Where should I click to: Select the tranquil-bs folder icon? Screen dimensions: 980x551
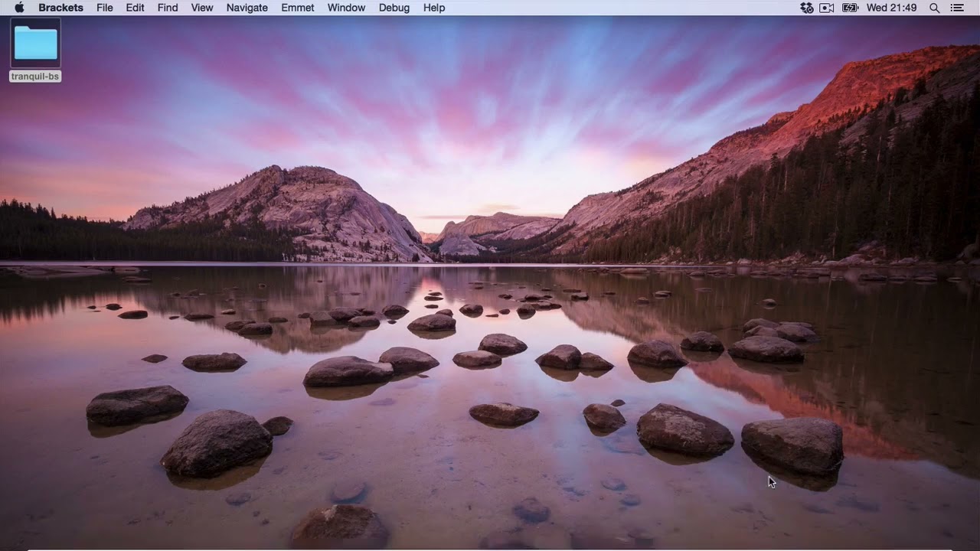pos(35,43)
